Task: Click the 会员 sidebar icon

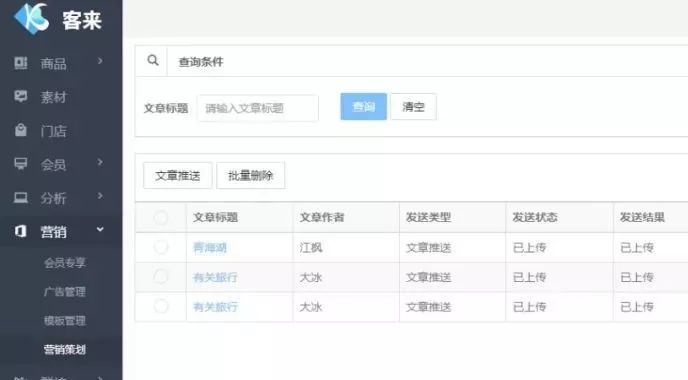Action: pos(21,164)
